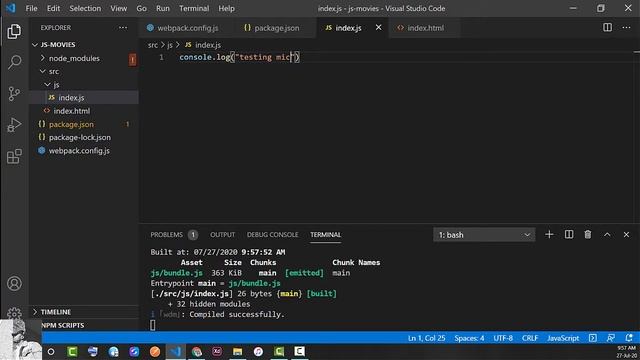Open the terminal selector dropdown 1: bash
Screen dimensions: 640x360
click(x=484, y=235)
